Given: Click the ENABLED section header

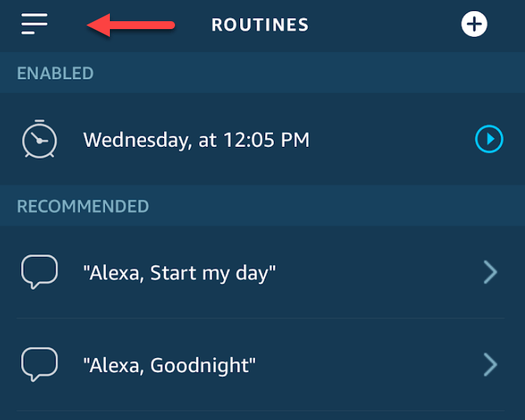Looking at the screenshot, I should pyautogui.click(x=55, y=73).
